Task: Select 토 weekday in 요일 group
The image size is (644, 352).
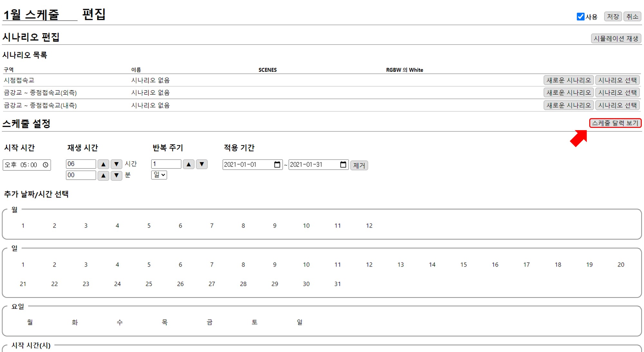Action: tap(254, 322)
